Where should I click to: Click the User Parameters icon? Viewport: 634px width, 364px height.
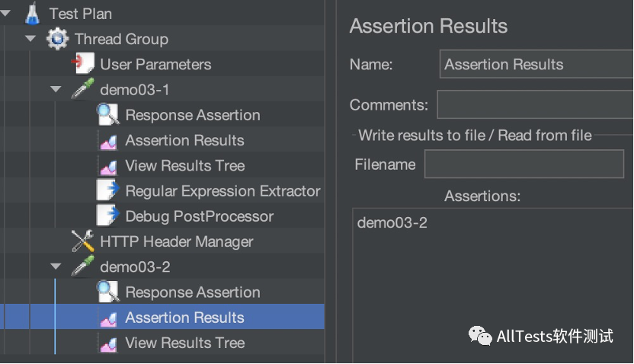[x=82, y=64]
